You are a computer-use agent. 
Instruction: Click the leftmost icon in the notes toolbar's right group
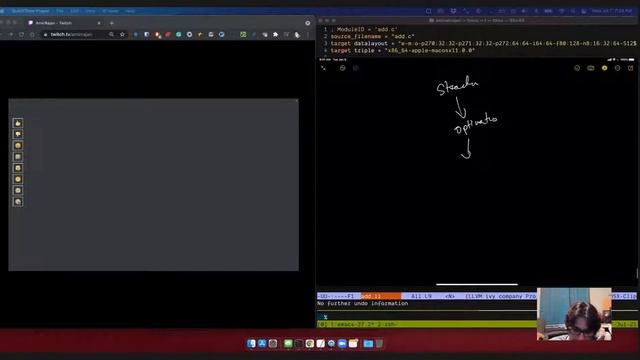tap(577, 68)
